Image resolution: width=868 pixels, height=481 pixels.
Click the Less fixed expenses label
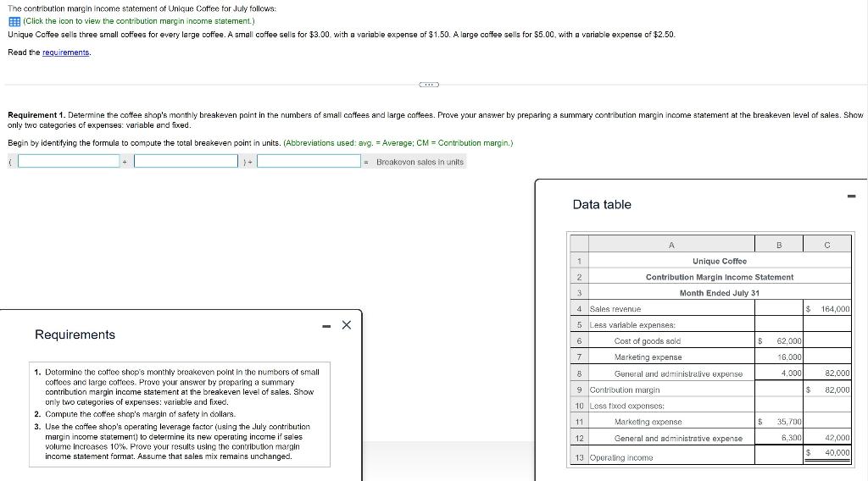coord(626,406)
